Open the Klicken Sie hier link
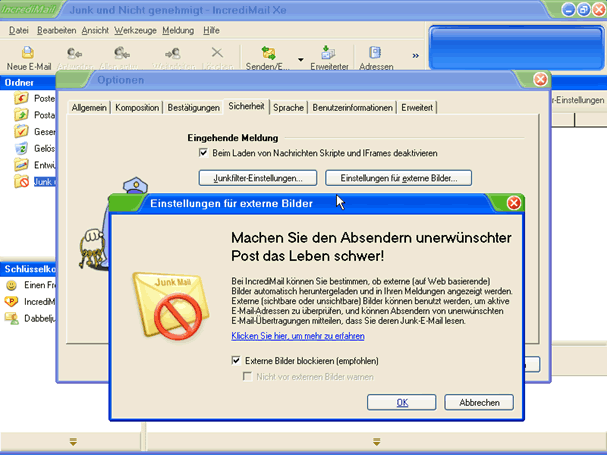Viewport: 608px width, 456px height. coord(298,336)
